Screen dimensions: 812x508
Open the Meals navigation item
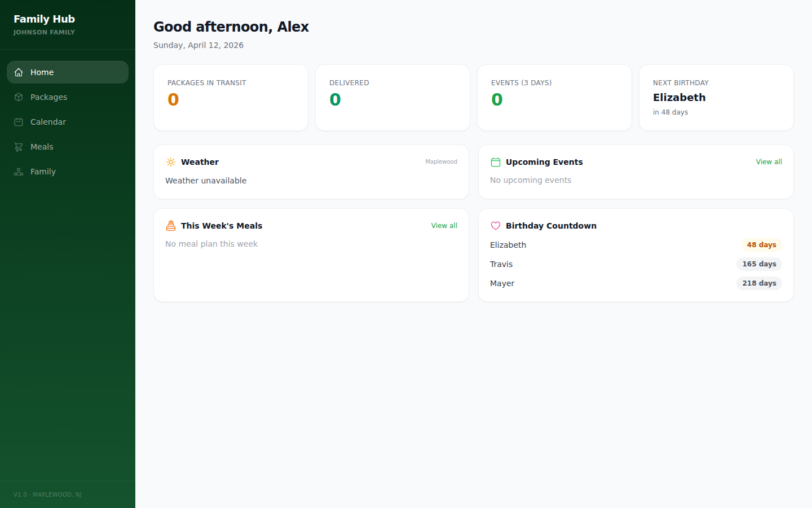[42, 147]
